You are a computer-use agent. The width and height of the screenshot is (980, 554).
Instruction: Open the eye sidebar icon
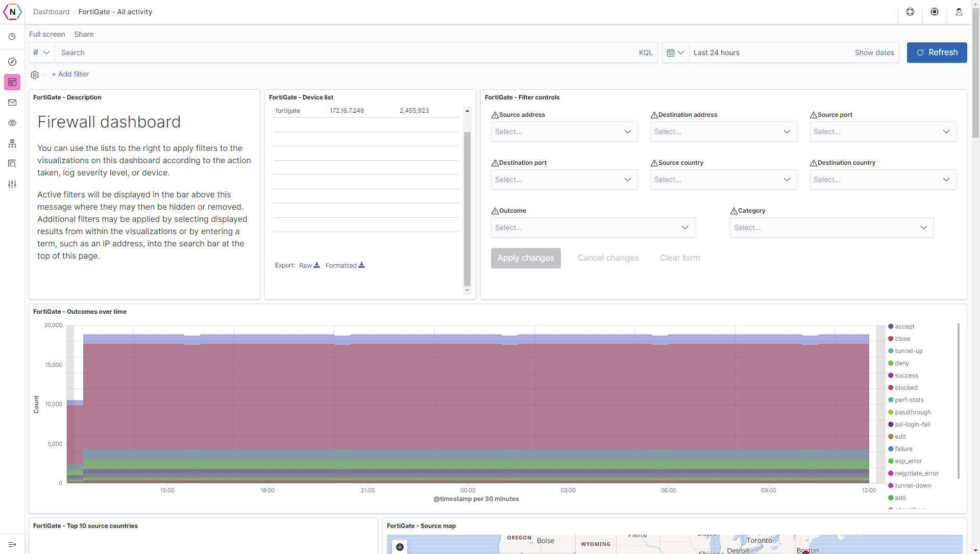pyautogui.click(x=12, y=123)
